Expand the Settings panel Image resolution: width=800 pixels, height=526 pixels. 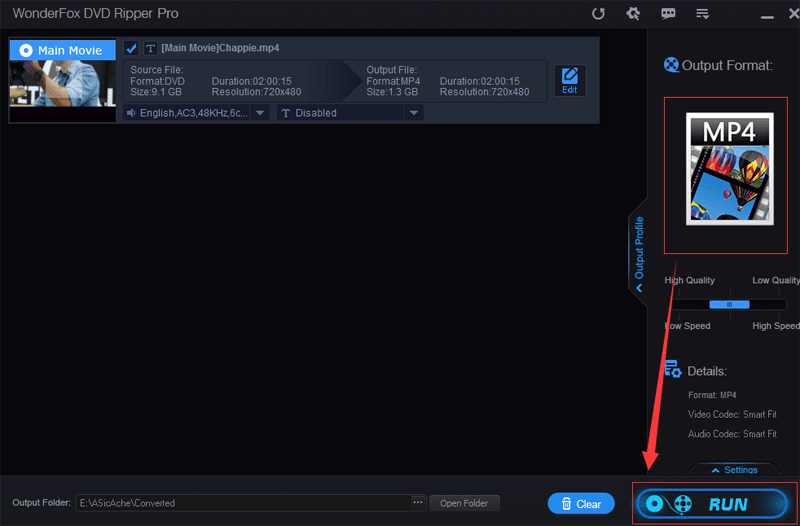(x=735, y=470)
